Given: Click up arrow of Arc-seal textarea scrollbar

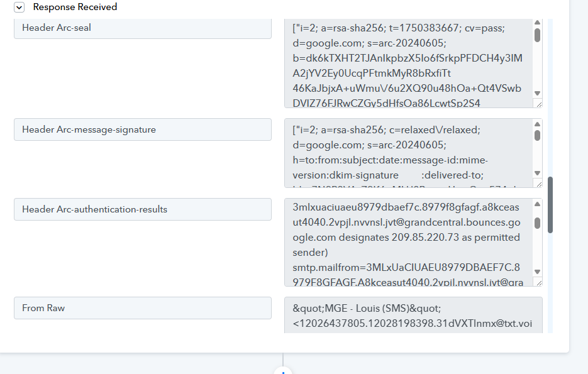Looking at the screenshot, I should click(x=537, y=23).
